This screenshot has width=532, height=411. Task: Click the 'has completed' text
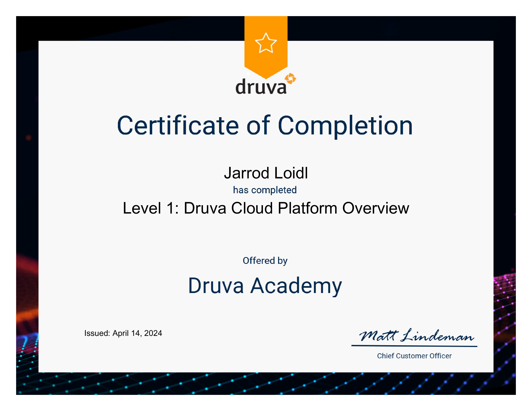[265, 190]
